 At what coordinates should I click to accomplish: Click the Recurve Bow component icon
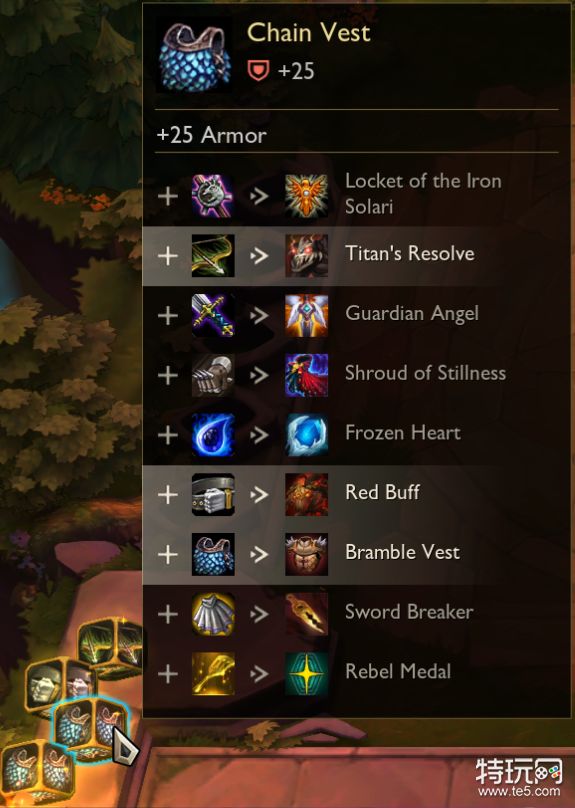point(213,256)
